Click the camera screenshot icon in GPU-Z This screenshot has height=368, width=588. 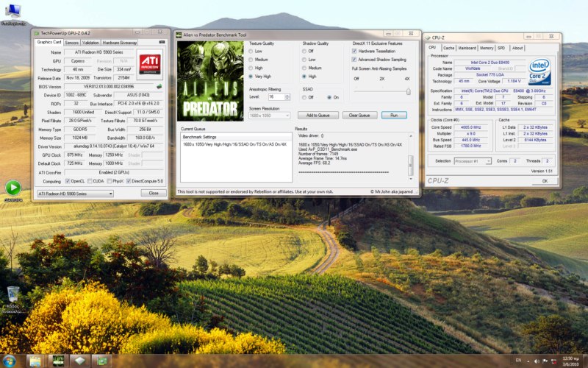[162, 42]
